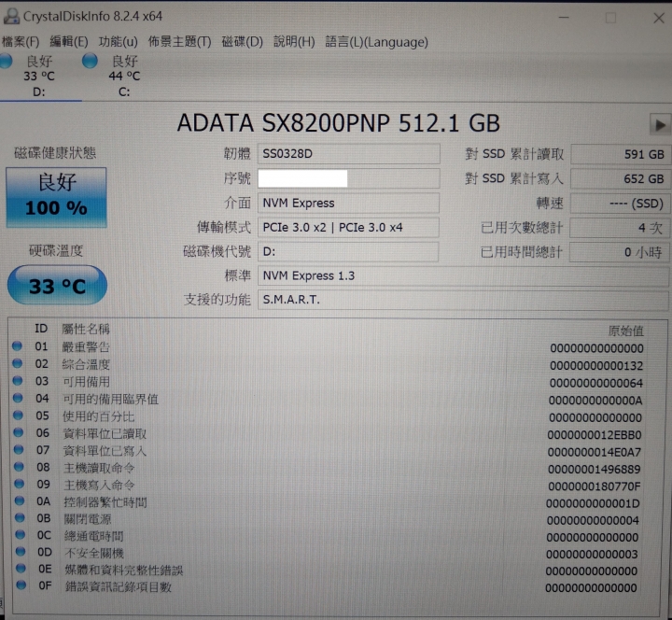
Task: Click the 33 °C temperature button
Action: tap(57, 285)
